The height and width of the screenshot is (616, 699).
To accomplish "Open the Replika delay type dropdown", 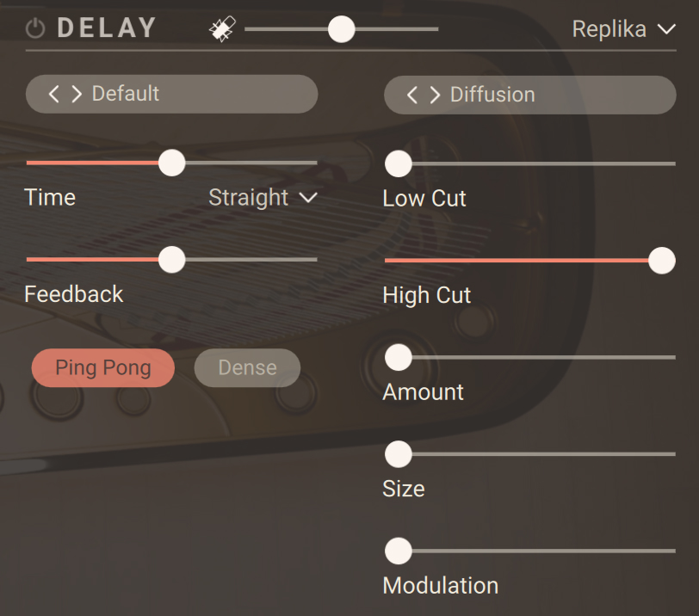I will point(623,30).
